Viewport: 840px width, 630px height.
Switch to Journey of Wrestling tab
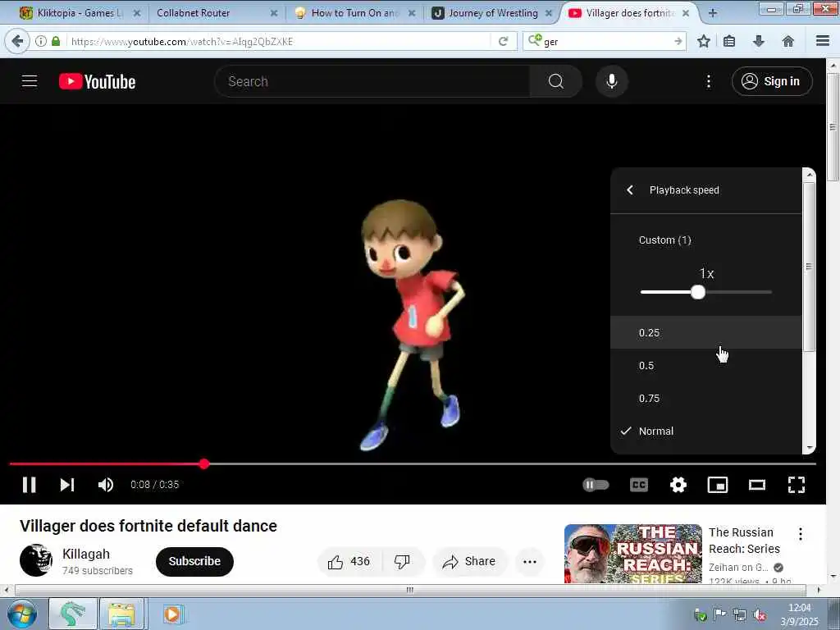[492, 13]
